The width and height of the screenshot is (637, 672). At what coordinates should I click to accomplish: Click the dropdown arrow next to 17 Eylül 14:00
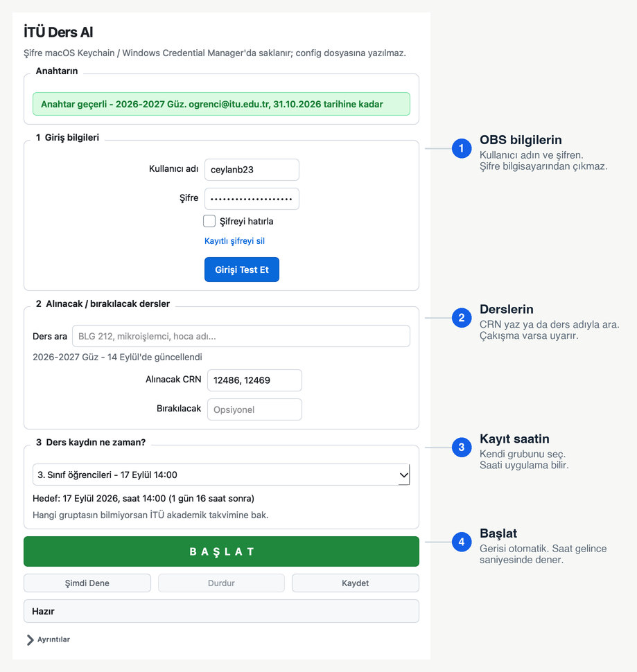coord(403,475)
